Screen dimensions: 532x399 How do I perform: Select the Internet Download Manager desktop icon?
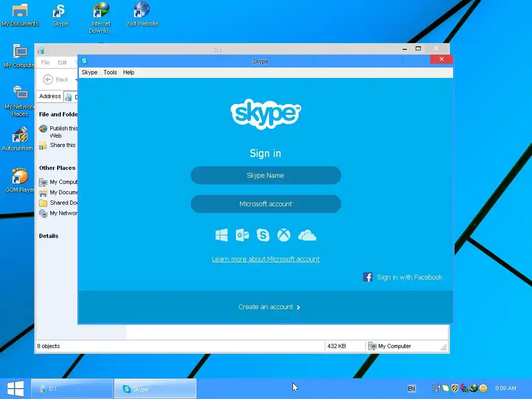pyautogui.click(x=101, y=18)
